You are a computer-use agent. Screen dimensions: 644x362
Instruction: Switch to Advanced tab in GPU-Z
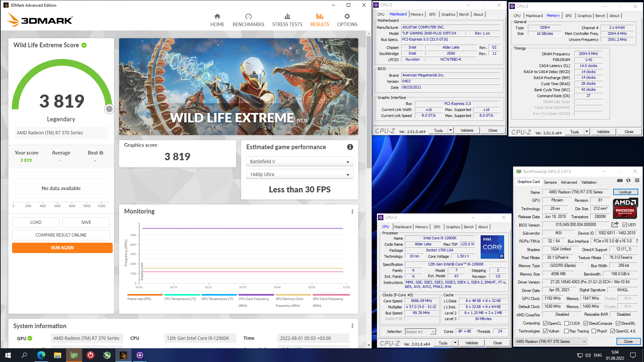point(569,182)
